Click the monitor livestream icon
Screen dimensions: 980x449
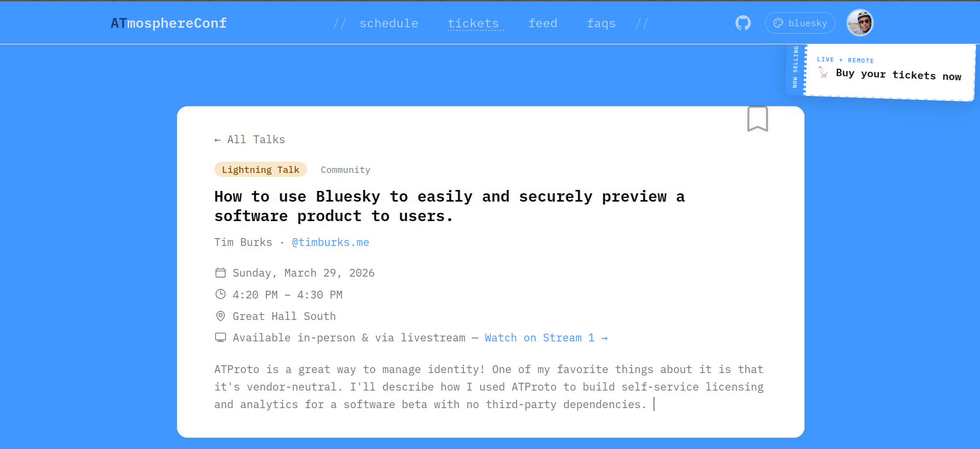coord(220,337)
